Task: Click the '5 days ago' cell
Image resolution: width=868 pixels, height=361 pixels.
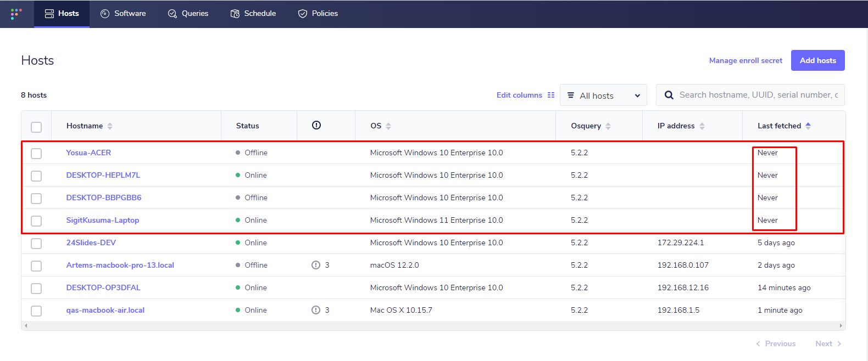Action: click(x=776, y=242)
